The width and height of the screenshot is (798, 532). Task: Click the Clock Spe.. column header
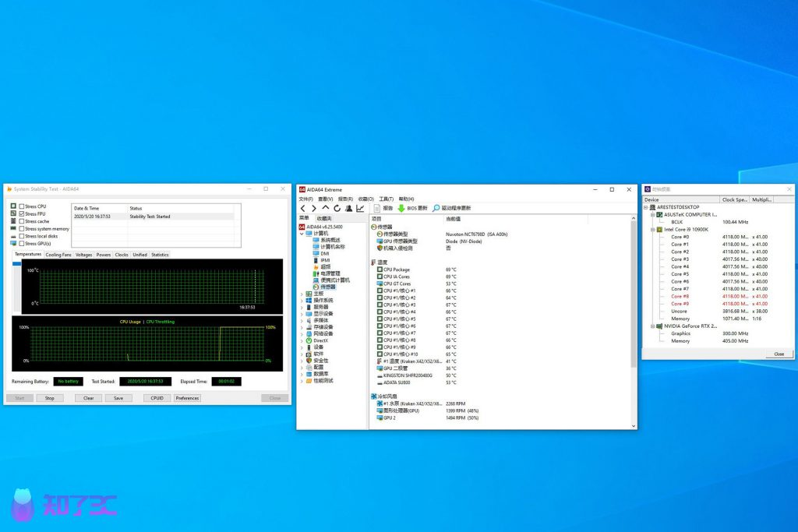[x=735, y=200]
